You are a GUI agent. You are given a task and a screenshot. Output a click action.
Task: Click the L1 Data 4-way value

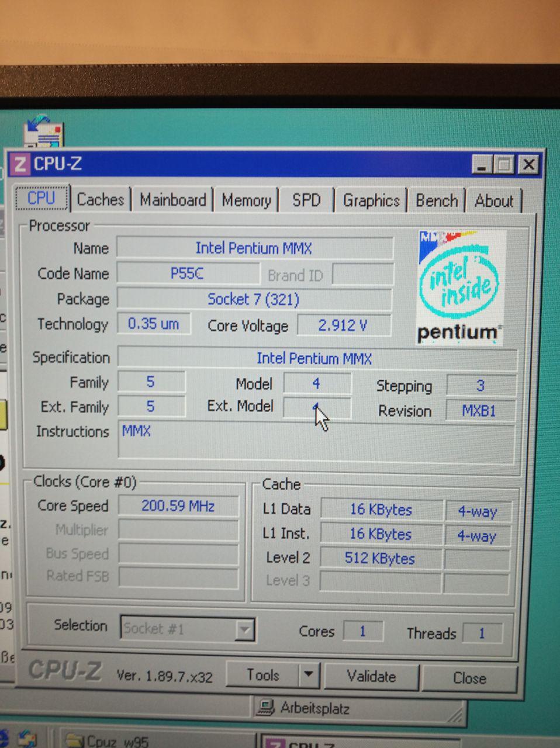click(478, 511)
